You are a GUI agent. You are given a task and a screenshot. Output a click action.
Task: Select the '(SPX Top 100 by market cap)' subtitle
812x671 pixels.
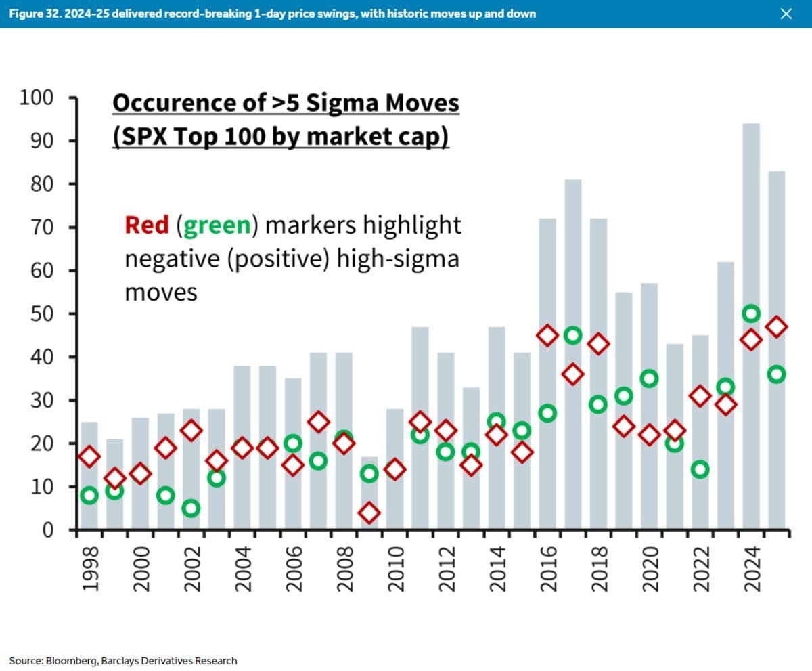[280, 136]
